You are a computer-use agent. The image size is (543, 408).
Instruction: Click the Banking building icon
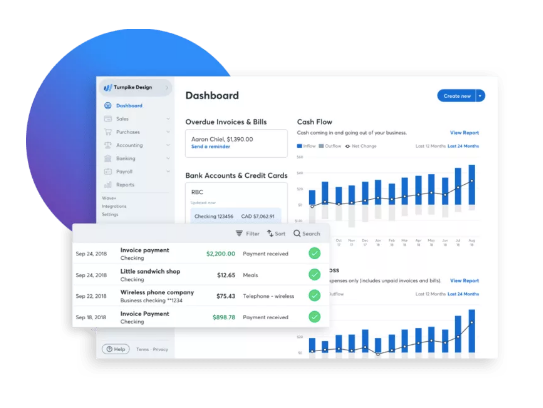[x=108, y=158]
